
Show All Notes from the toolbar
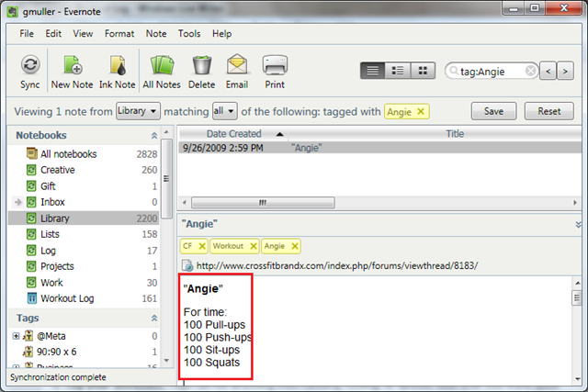(162, 72)
